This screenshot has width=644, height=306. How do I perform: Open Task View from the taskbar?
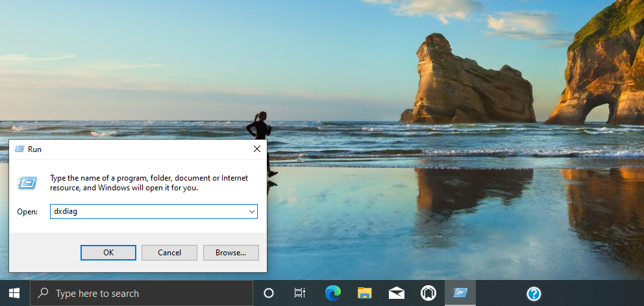coord(300,293)
